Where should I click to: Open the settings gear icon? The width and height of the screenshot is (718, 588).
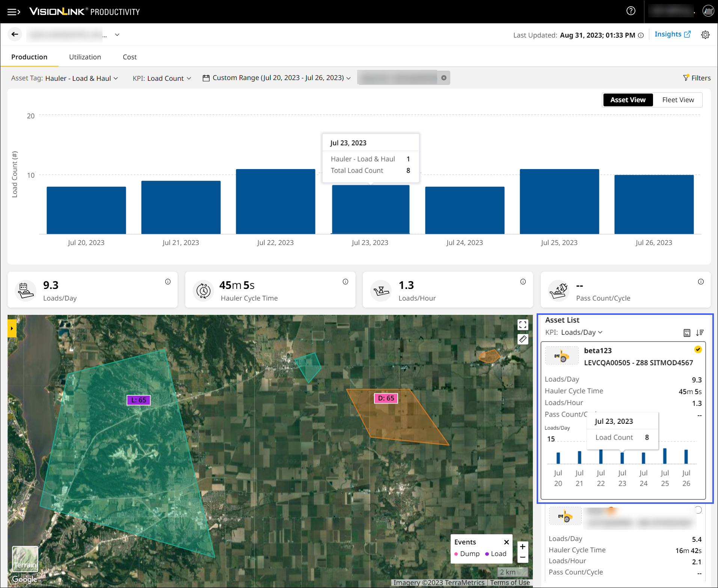click(x=705, y=35)
